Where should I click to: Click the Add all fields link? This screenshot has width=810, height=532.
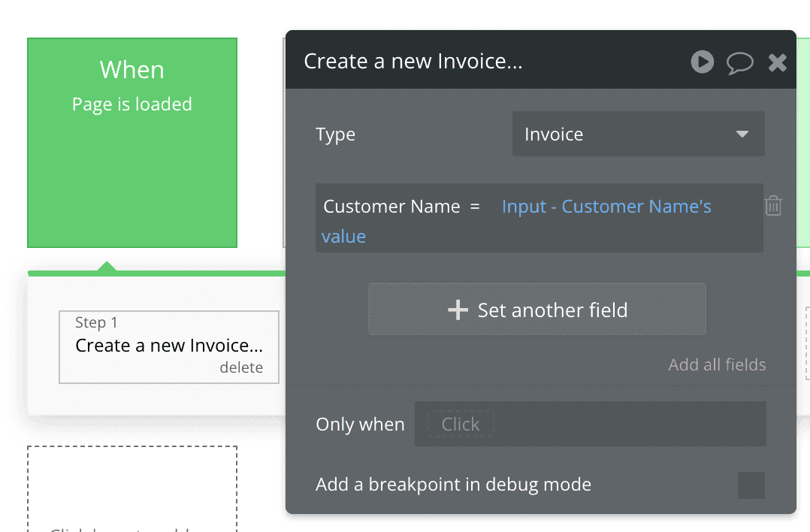click(717, 364)
